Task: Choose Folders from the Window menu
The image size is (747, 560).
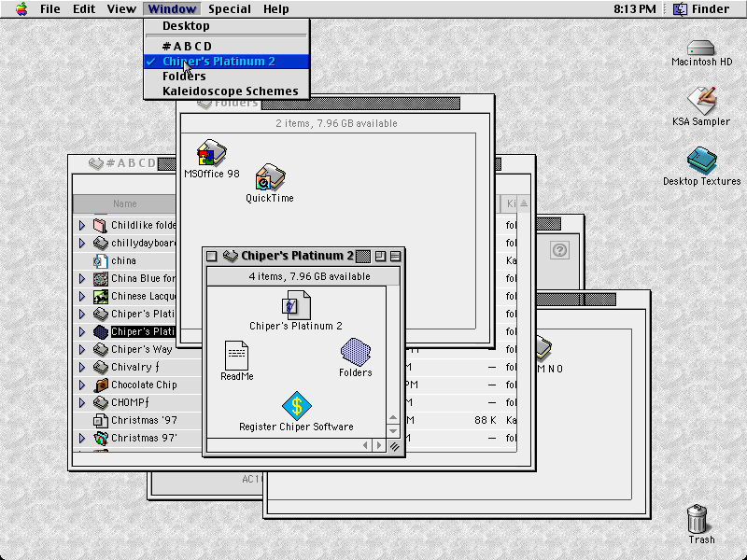Action: [226, 77]
